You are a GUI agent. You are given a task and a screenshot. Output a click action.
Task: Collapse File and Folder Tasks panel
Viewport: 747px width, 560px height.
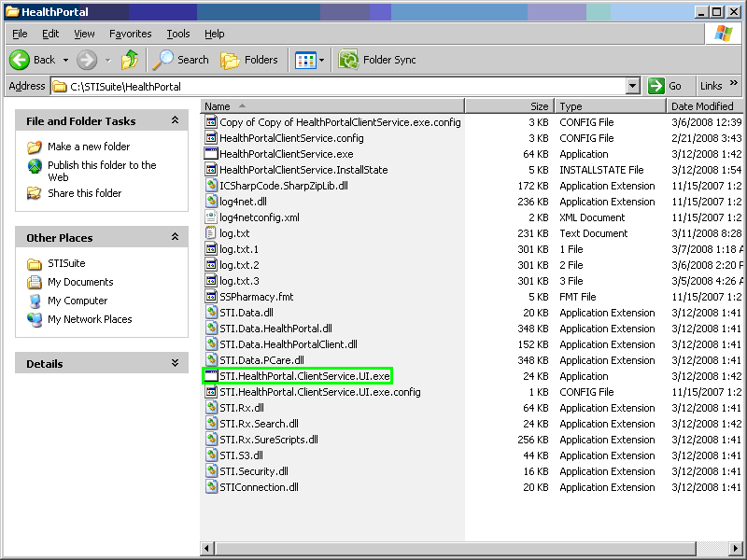(x=175, y=120)
